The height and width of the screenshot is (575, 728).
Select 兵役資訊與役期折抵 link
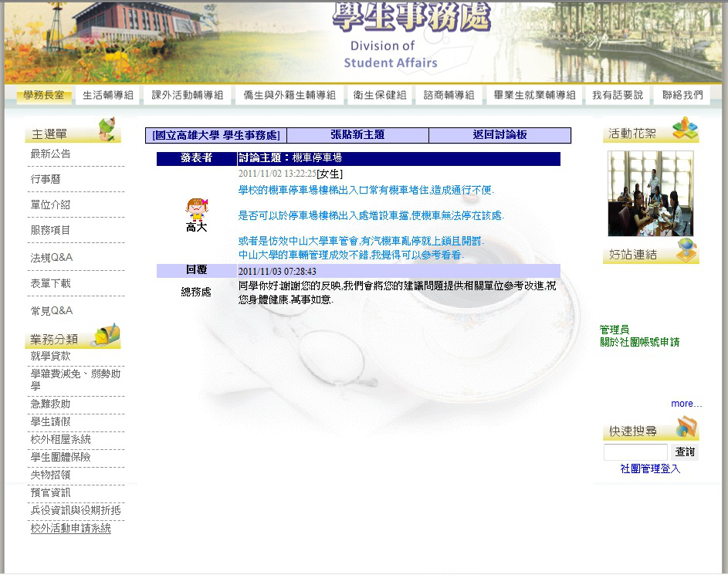[76, 510]
